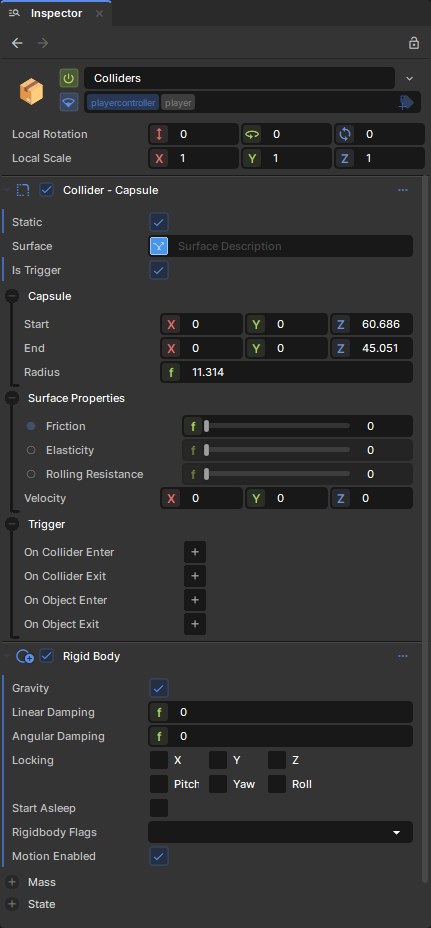Tick the Pitch locking checkbox
The width and height of the screenshot is (431, 928).
point(159,784)
